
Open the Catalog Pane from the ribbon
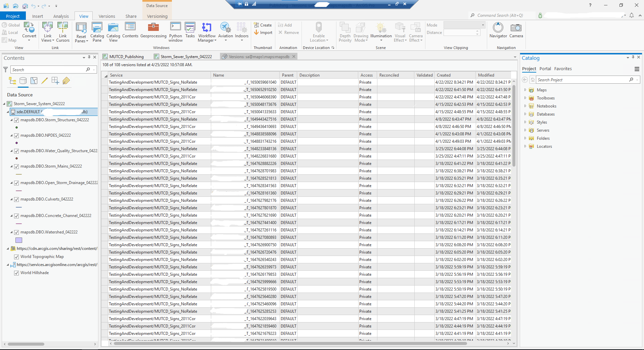pyautogui.click(x=97, y=32)
